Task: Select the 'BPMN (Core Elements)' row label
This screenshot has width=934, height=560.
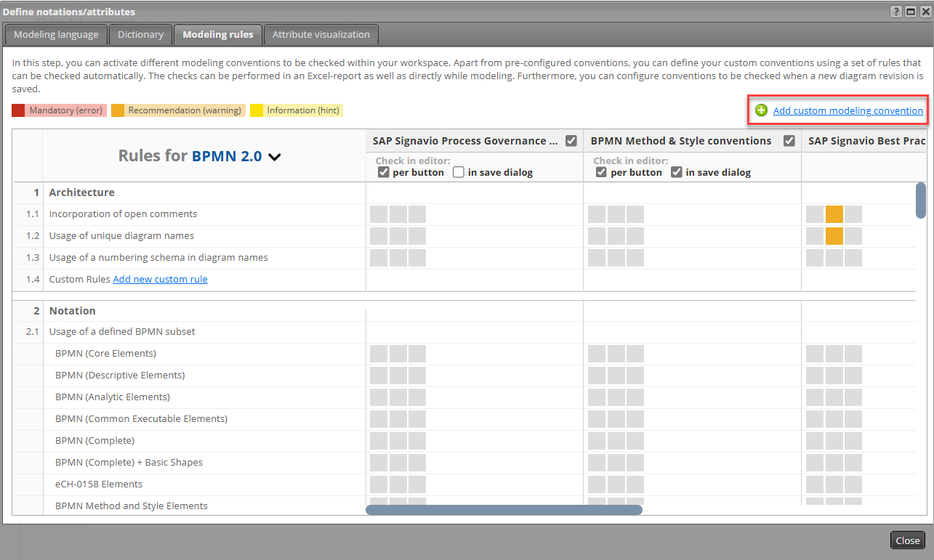Action: [105, 354]
